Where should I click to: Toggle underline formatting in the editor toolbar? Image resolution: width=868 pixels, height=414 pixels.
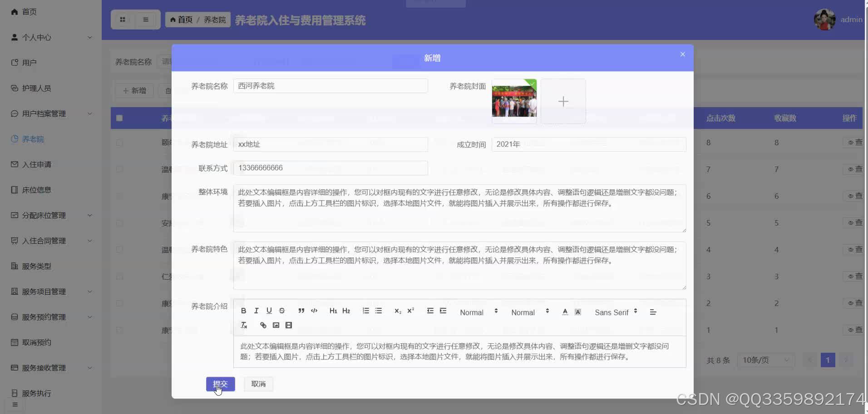(269, 311)
